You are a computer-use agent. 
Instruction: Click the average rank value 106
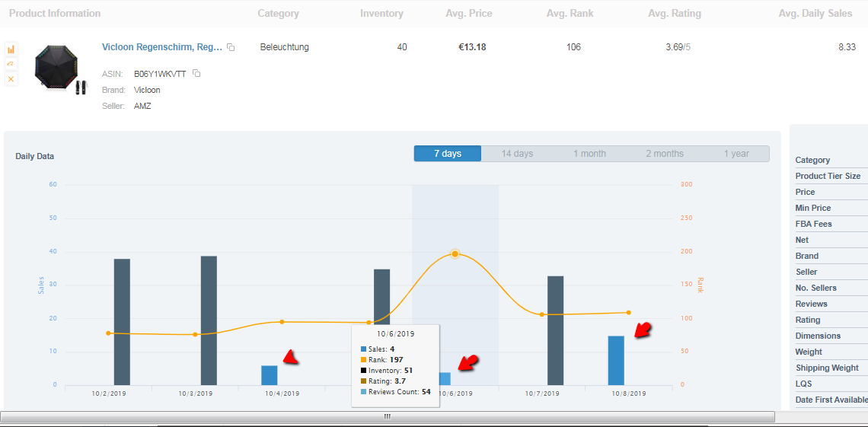573,47
